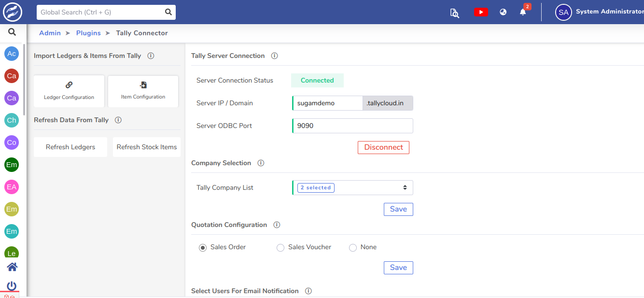
Task: Select the Sales Order radio button
Action: (x=203, y=247)
